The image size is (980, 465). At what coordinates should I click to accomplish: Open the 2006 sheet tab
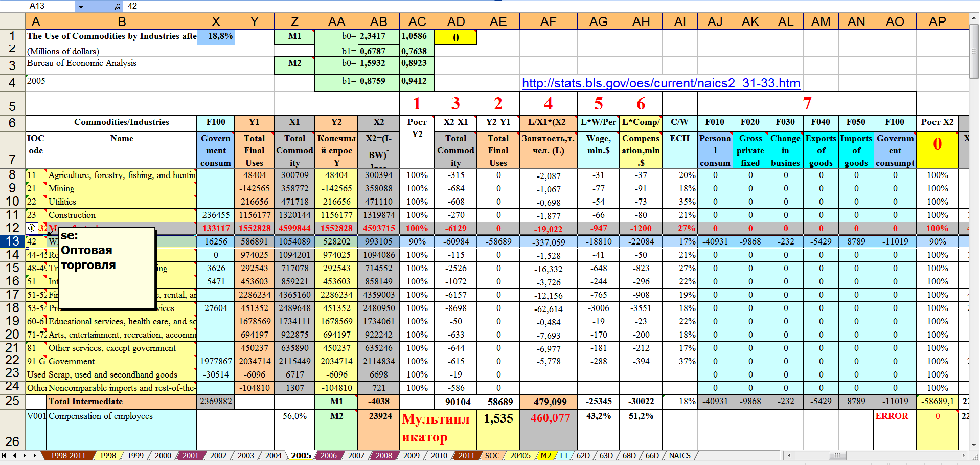coord(328,455)
